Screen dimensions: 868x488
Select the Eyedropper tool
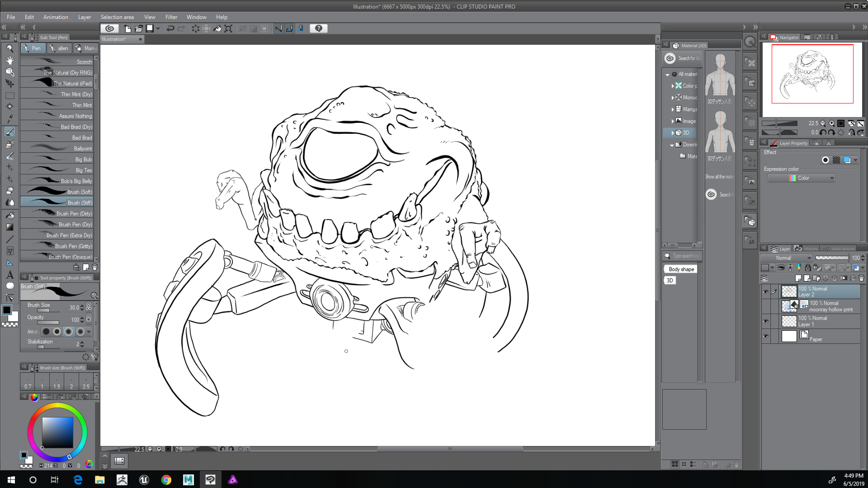(9, 119)
